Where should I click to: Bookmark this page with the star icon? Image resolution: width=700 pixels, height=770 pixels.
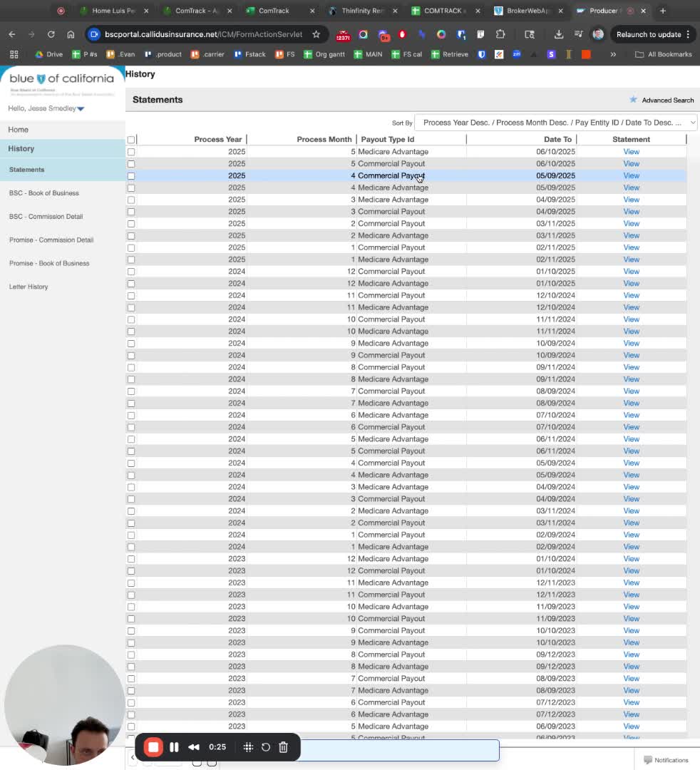pyautogui.click(x=316, y=34)
